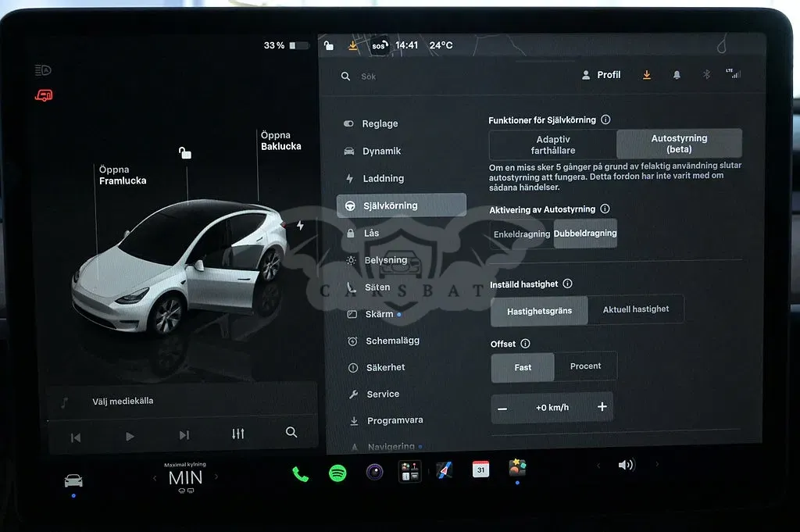Viewport: 800px width, 532px height.
Task: Show info for Offset
Action: 525,343
